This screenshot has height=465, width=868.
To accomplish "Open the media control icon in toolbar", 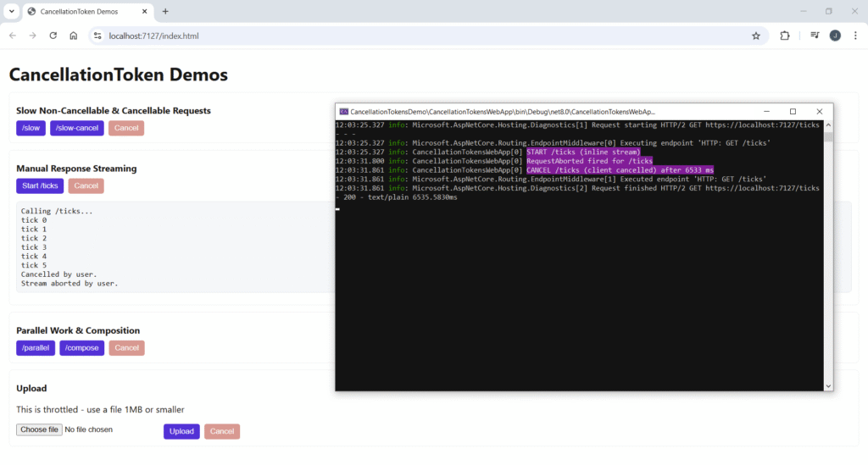I will [x=815, y=36].
